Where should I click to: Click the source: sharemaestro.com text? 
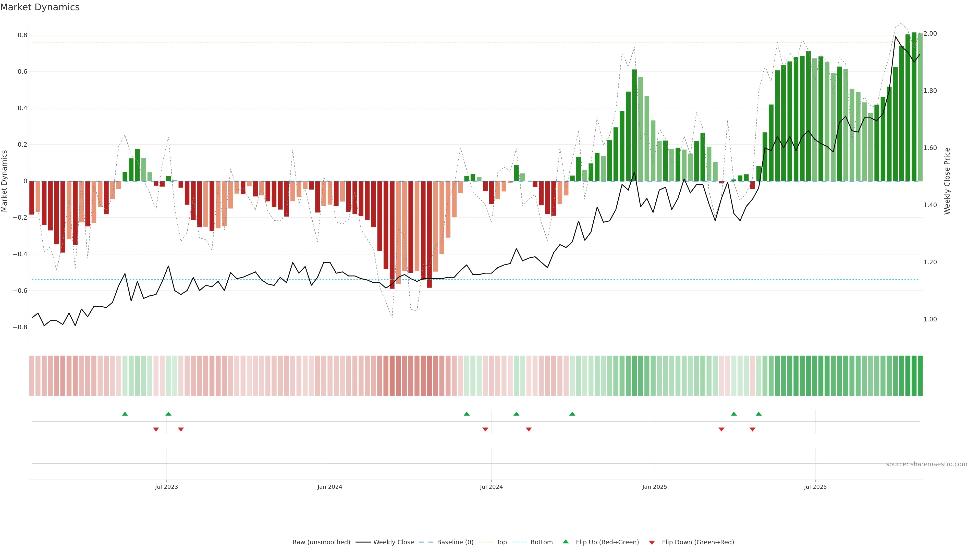click(926, 464)
